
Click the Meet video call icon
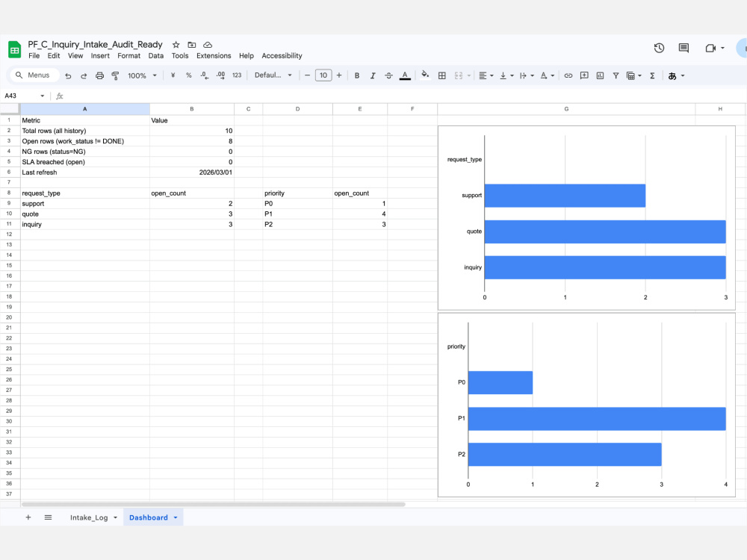pos(710,48)
